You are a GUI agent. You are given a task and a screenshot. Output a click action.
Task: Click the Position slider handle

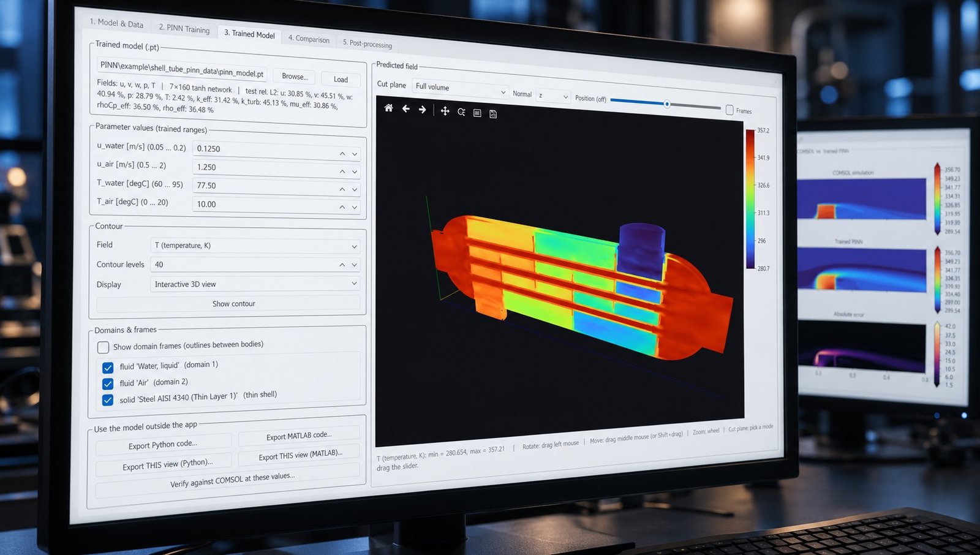[x=667, y=104]
